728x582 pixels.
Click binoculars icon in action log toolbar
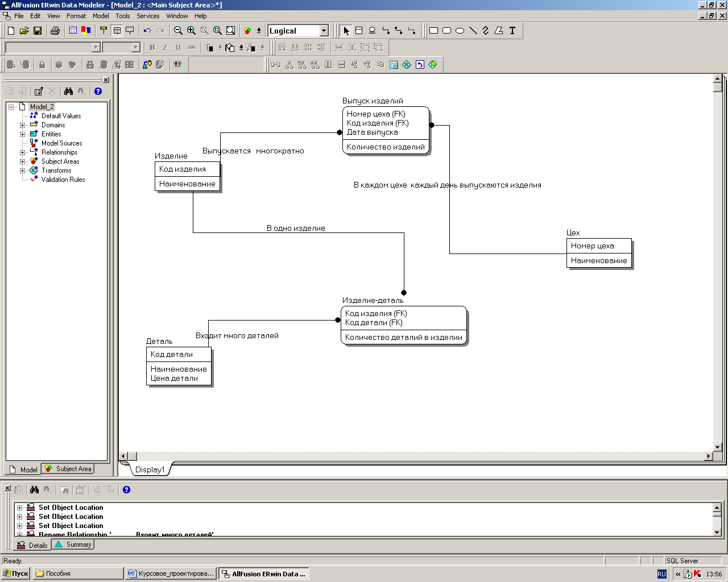[34, 489]
